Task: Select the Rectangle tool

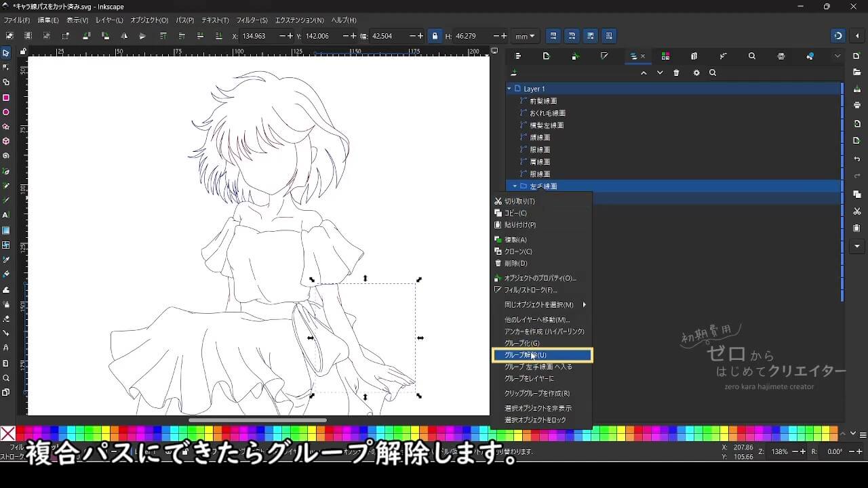Action: [x=6, y=98]
